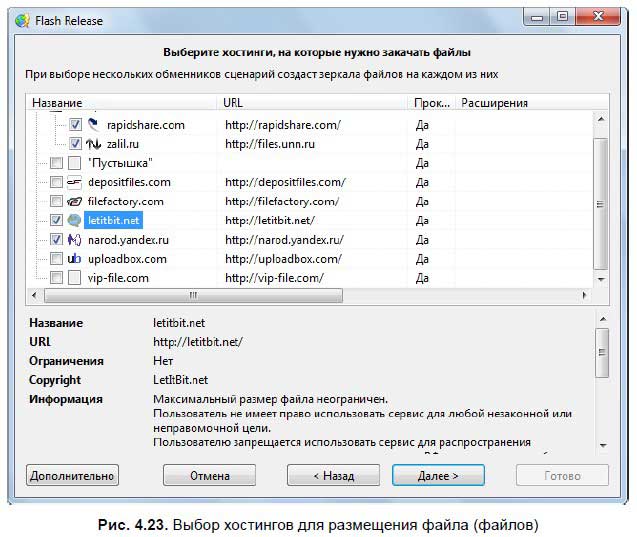Click the letitbit.net bubble icon
Viewport: 637px width, 537px height.
coord(74,220)
